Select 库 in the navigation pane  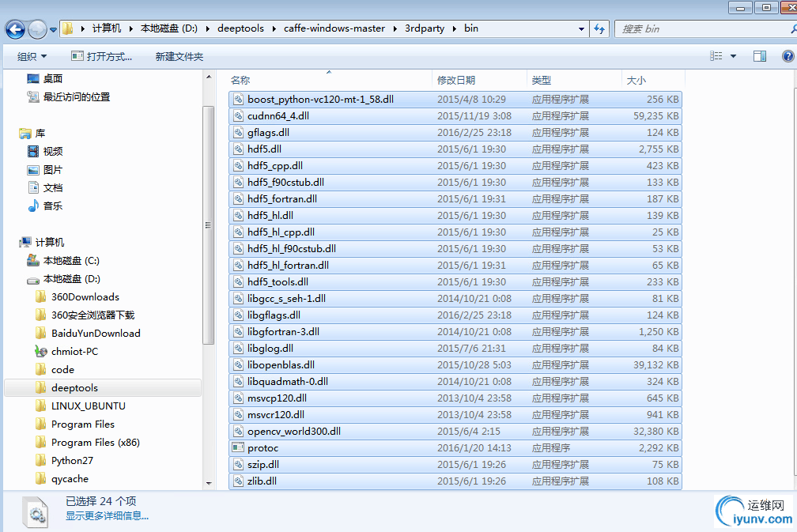[x=40, y=134]
